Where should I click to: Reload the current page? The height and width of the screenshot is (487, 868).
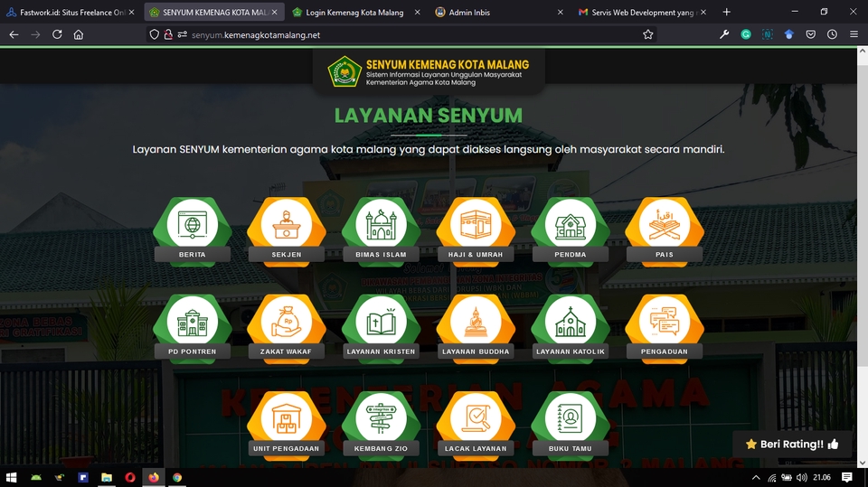click(57, 34)
